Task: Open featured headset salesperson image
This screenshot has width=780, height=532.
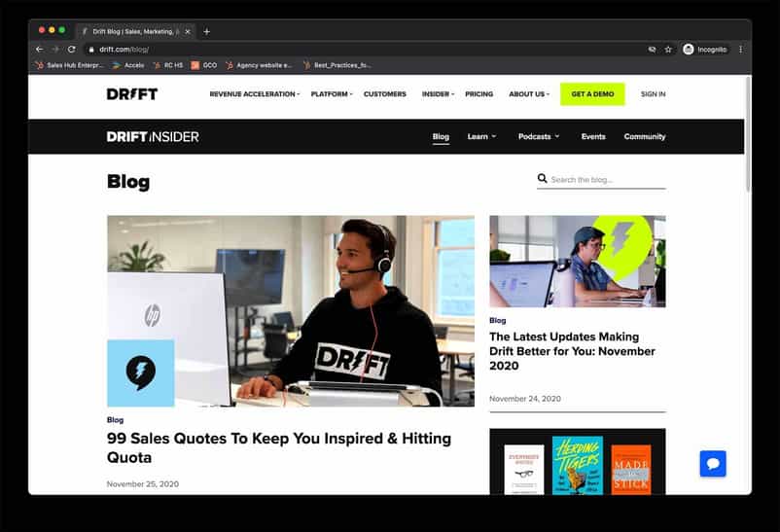Action: [291, 311]
